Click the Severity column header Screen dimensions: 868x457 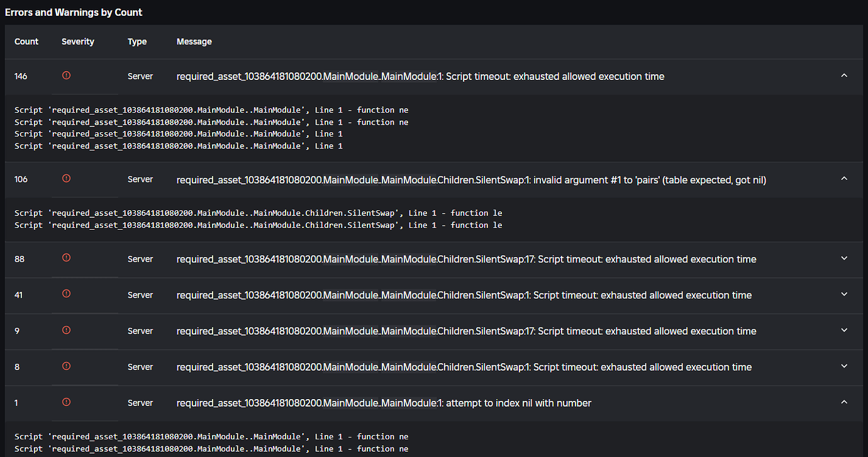coord(78,42)
